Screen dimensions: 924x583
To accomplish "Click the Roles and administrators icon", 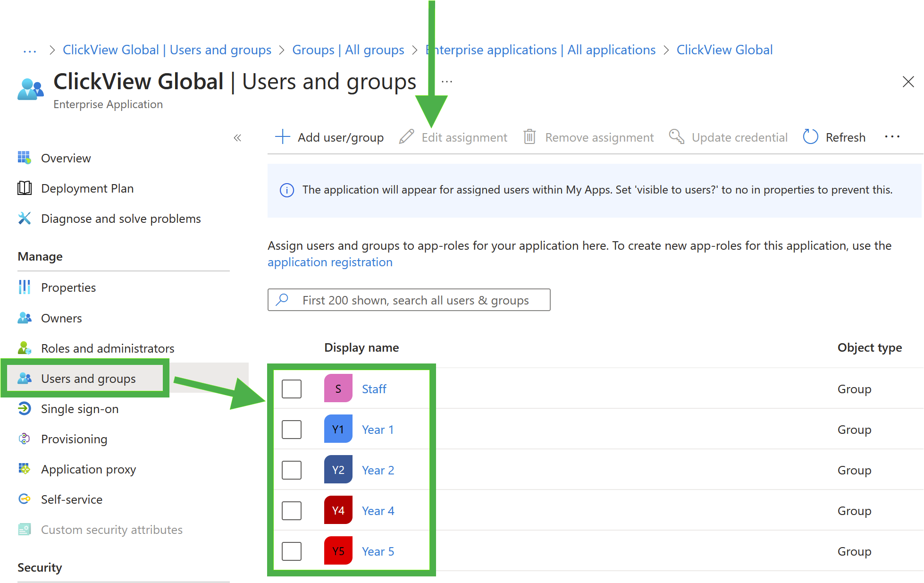I will (25, 348).
